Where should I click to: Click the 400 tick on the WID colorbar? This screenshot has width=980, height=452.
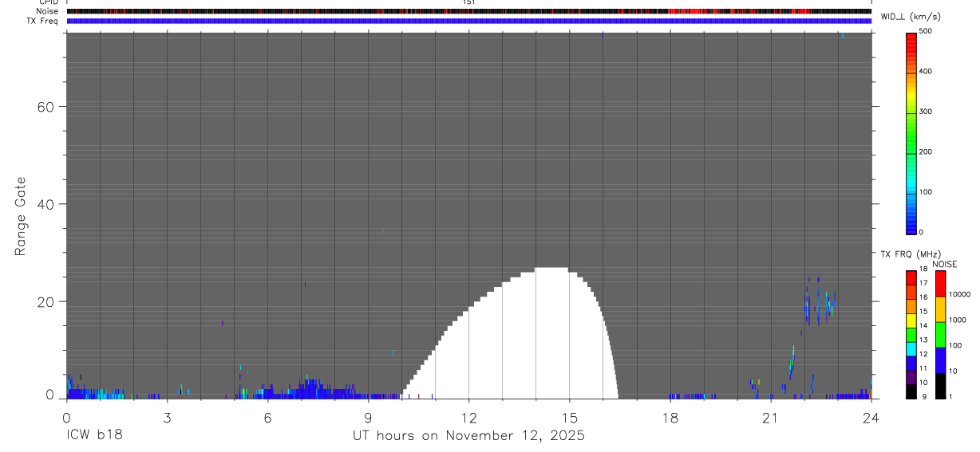(925, 71)
